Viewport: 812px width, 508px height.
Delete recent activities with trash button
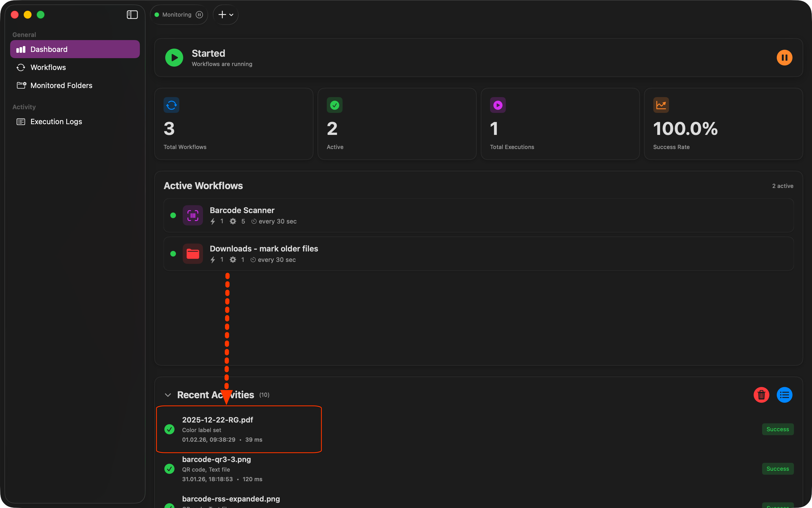coord(761,395)
